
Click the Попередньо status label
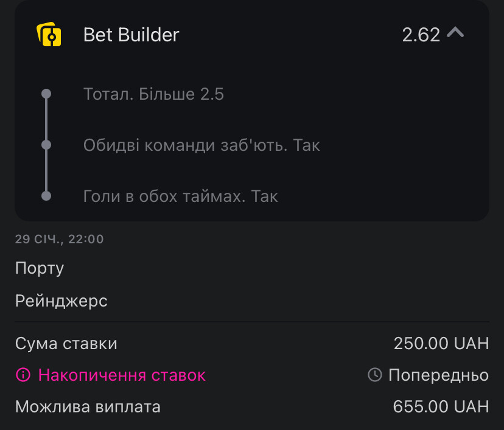click(x=438, y=375)
